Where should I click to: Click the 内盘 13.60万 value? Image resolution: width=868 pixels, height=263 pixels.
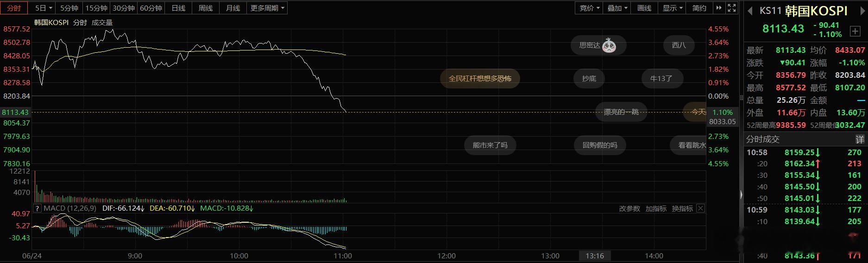[850, 113]
